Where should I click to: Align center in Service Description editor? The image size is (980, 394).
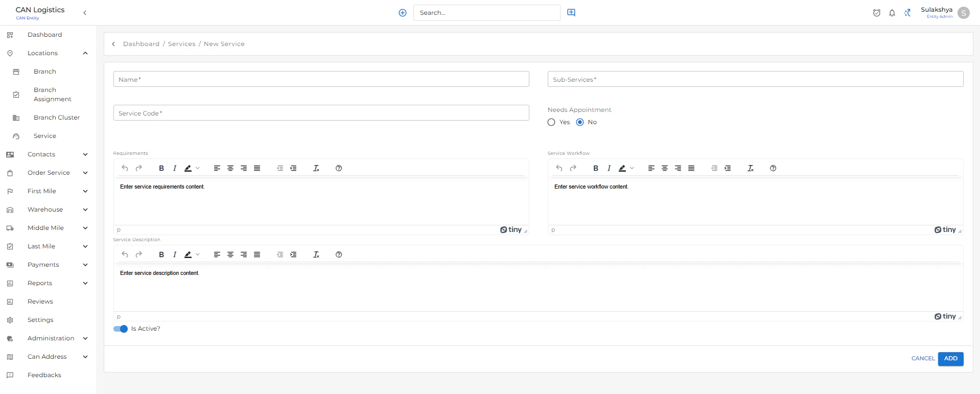coord(230,254)
